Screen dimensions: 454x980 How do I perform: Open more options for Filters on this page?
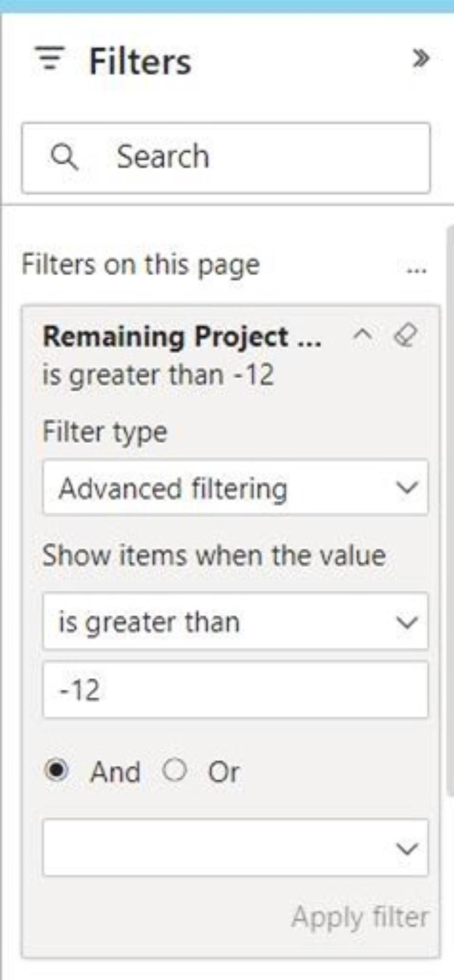coord(416,268)
